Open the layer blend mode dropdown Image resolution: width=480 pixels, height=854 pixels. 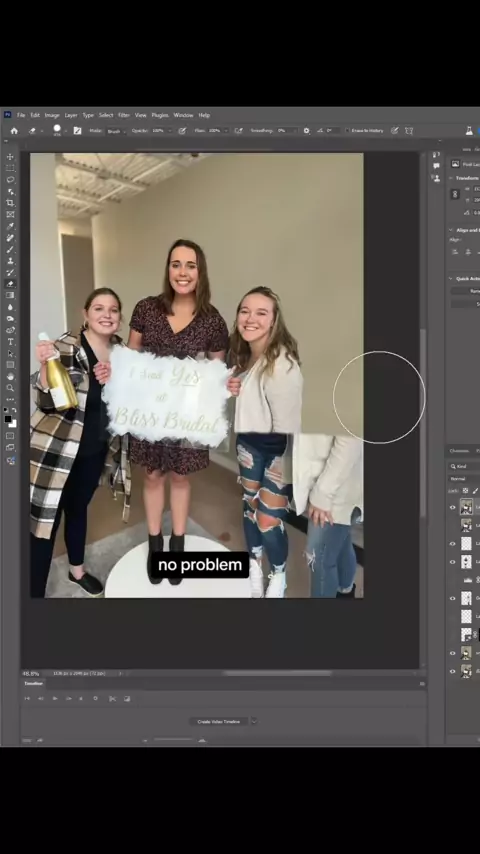464,479
